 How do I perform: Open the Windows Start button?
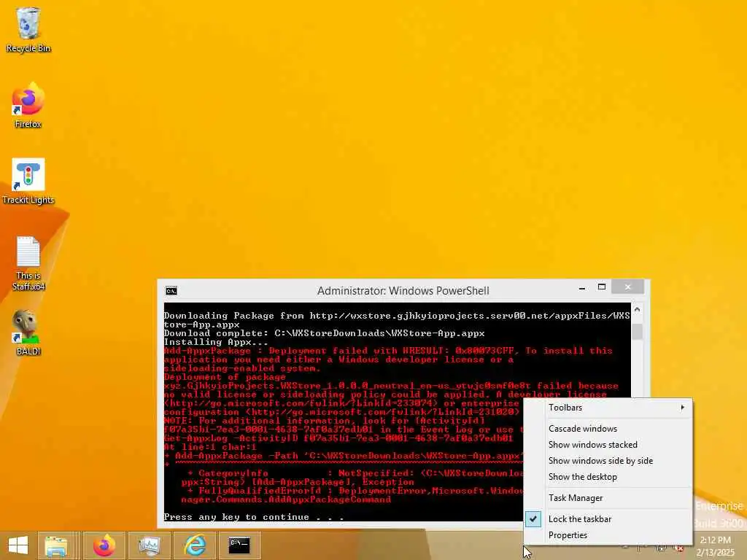point(18,545)
